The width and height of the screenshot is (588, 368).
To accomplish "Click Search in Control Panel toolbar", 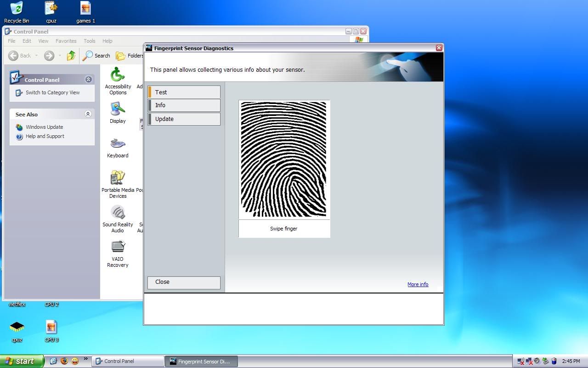I will point(96,56).
